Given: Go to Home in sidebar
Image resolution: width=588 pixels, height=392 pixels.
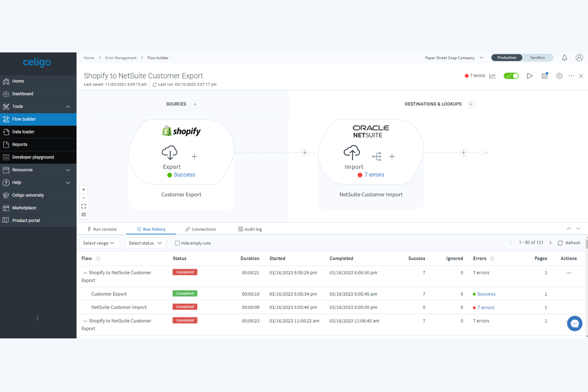Looking at the screenshot, I should click(38, 81).
